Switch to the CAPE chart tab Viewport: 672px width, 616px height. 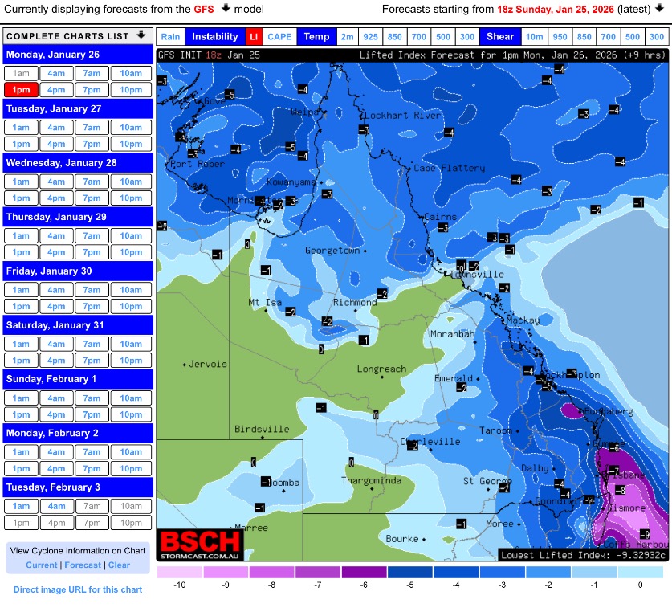coord(279,37)
